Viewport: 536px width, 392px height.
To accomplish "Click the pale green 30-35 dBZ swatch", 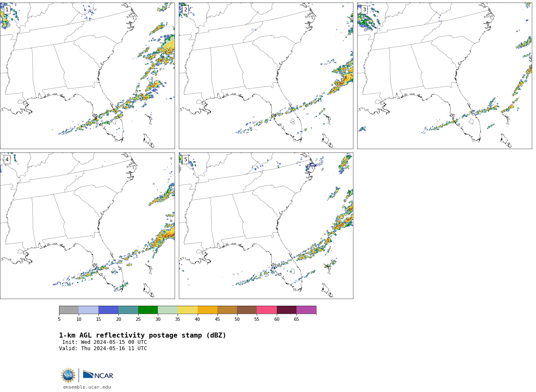I will (167, 310).
